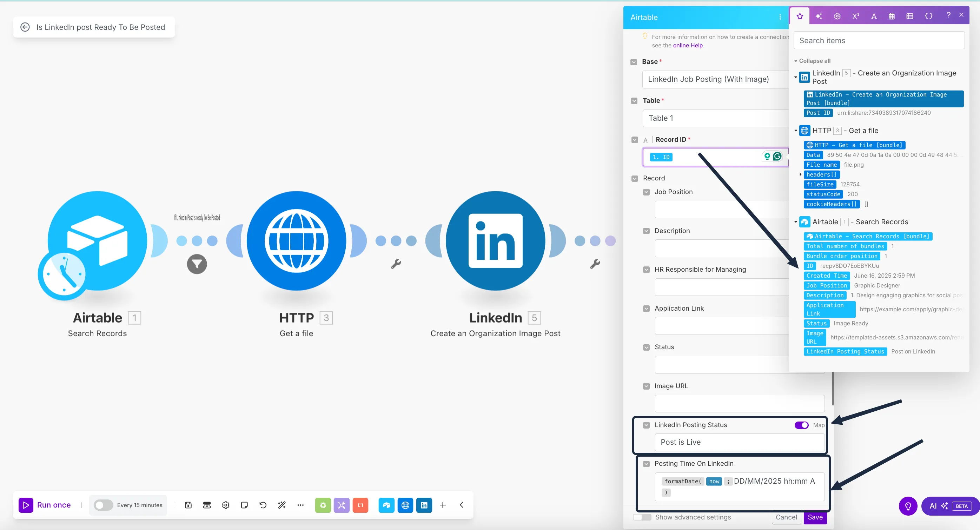Click the Posting Time On LinkedIn formula field
The image size is (980, 530).
(739, 486)
